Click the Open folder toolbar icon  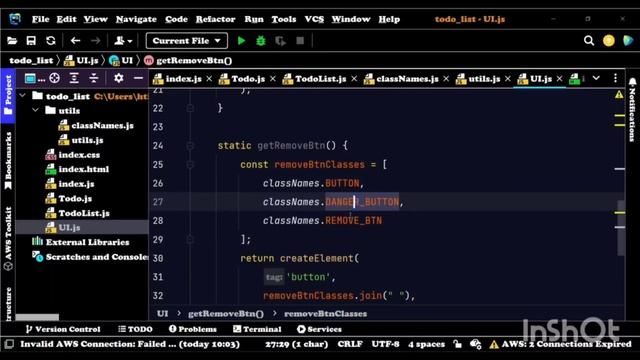tap(12, 41)
